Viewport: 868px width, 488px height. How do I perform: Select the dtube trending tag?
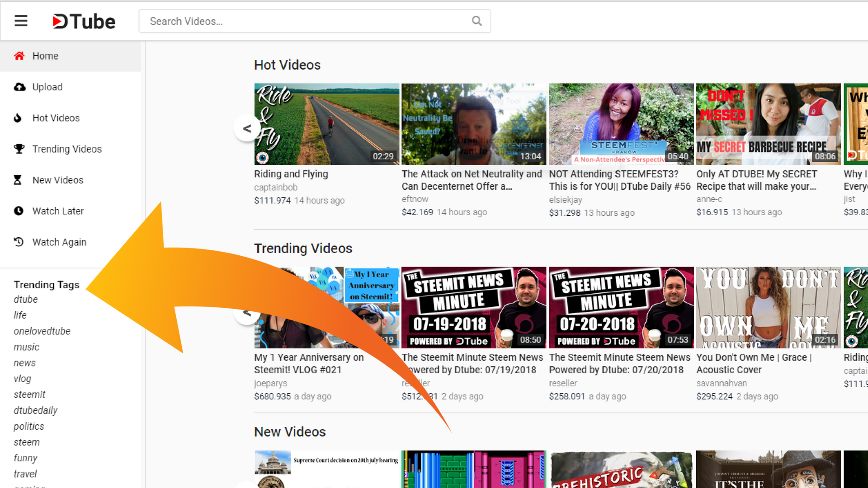26,300
